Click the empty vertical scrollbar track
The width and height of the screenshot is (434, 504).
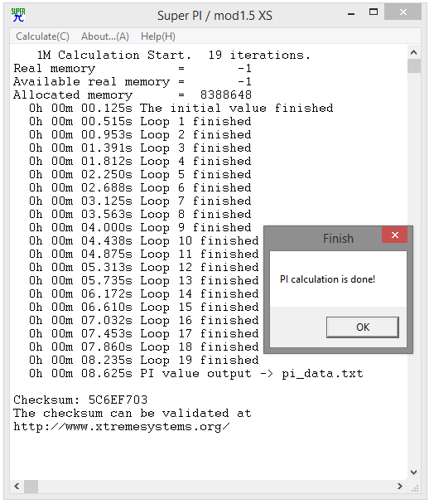tap(414, 270)
